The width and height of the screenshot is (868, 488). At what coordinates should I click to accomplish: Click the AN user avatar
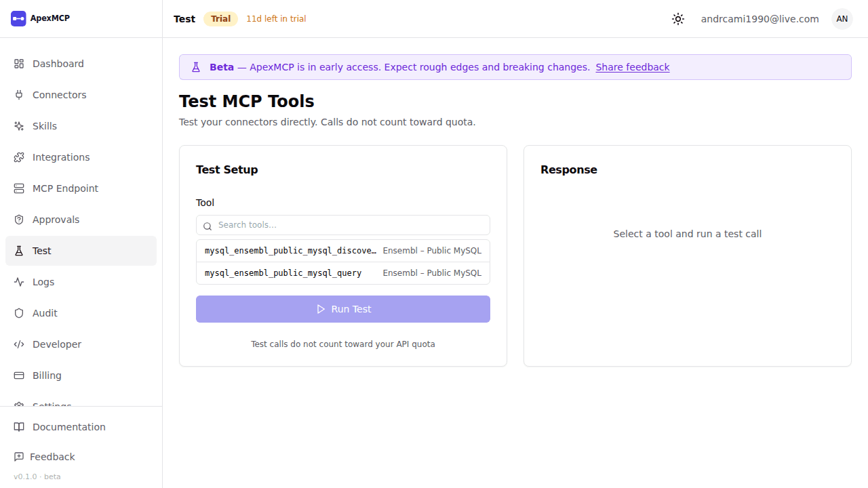pos(842,19)
